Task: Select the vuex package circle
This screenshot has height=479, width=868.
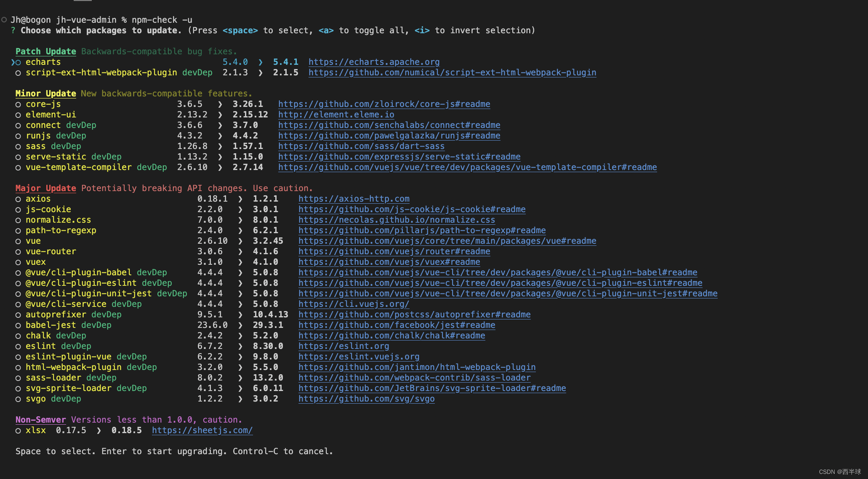Action: (x=18, y=262)
